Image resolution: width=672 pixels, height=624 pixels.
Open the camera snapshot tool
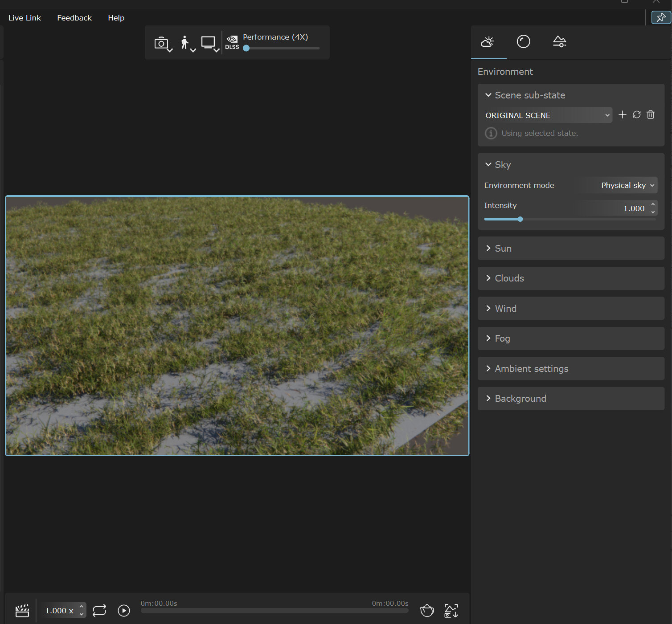point(161,43)
